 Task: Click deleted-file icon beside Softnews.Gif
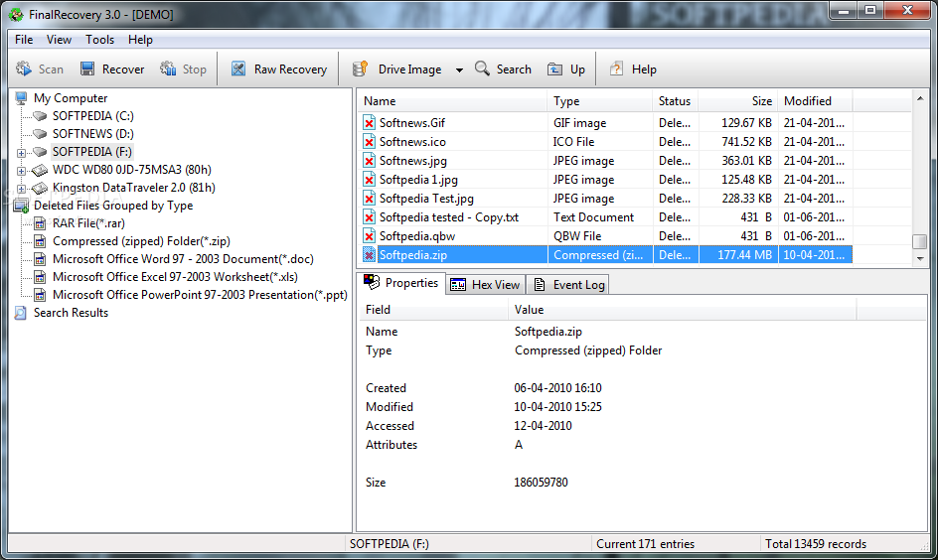[369, 122]
